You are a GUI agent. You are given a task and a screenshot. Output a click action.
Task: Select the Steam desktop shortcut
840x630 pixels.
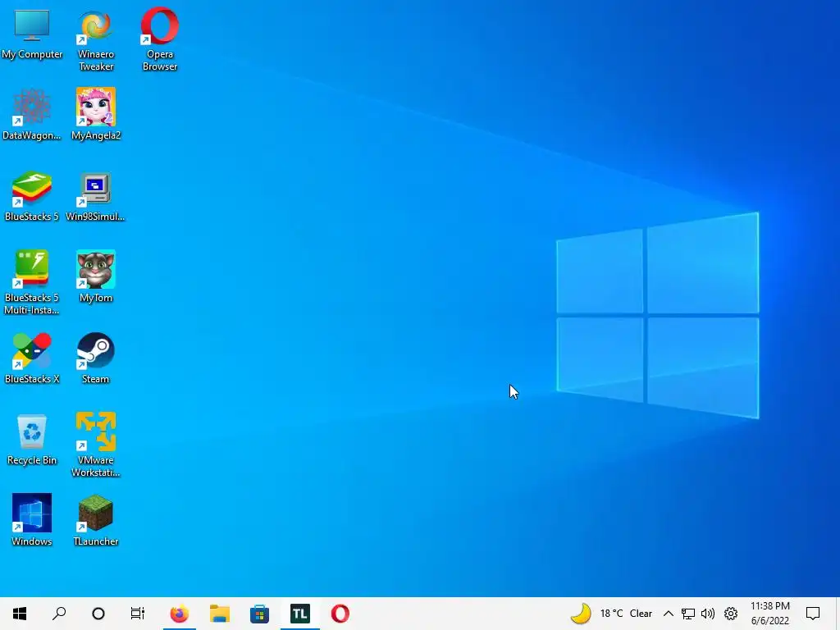point(96,358)
